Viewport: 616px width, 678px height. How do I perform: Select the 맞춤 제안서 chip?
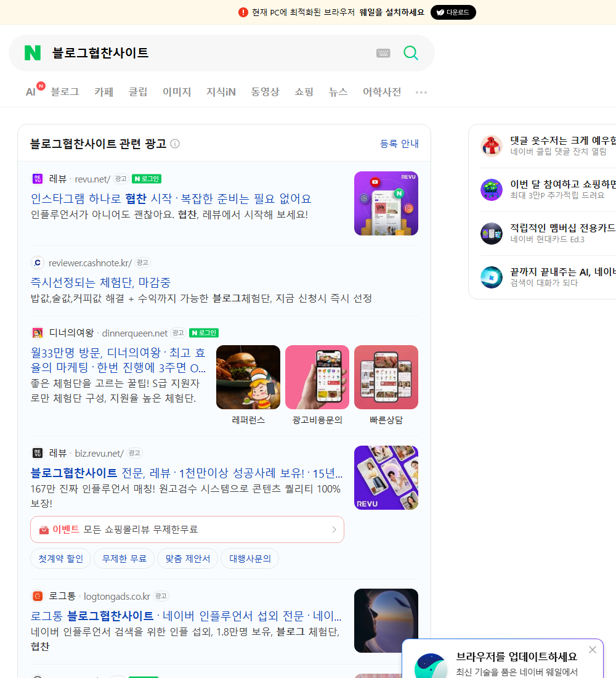(188, 558)
